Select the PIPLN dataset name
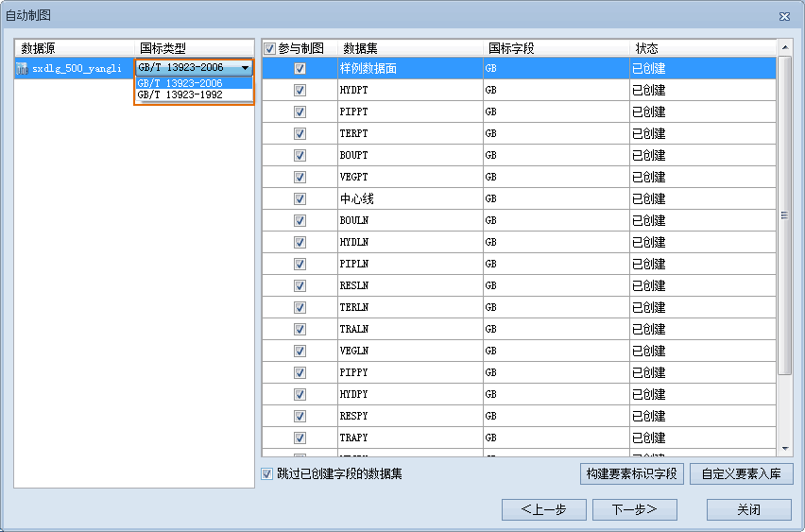 (353, 264)
